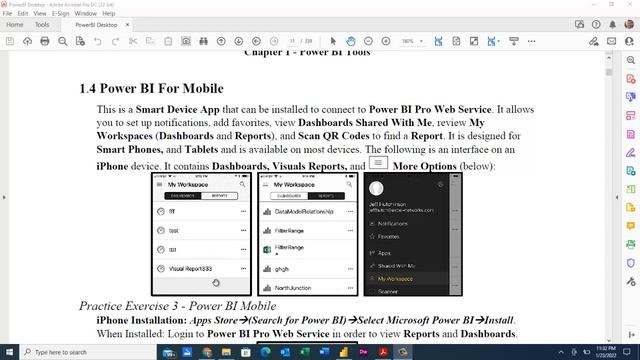Expand the left navigation pane arrow
640x360 pixels.
[x=4, y=197]
